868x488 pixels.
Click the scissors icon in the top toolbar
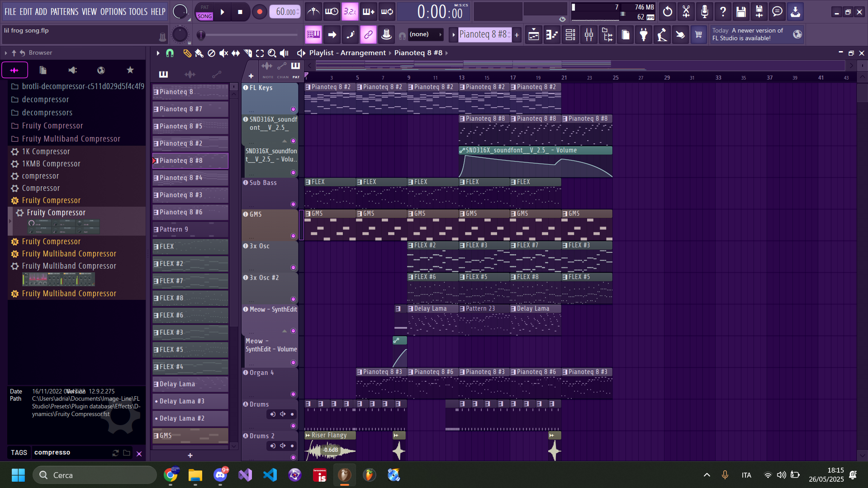[x=686, y=12]
